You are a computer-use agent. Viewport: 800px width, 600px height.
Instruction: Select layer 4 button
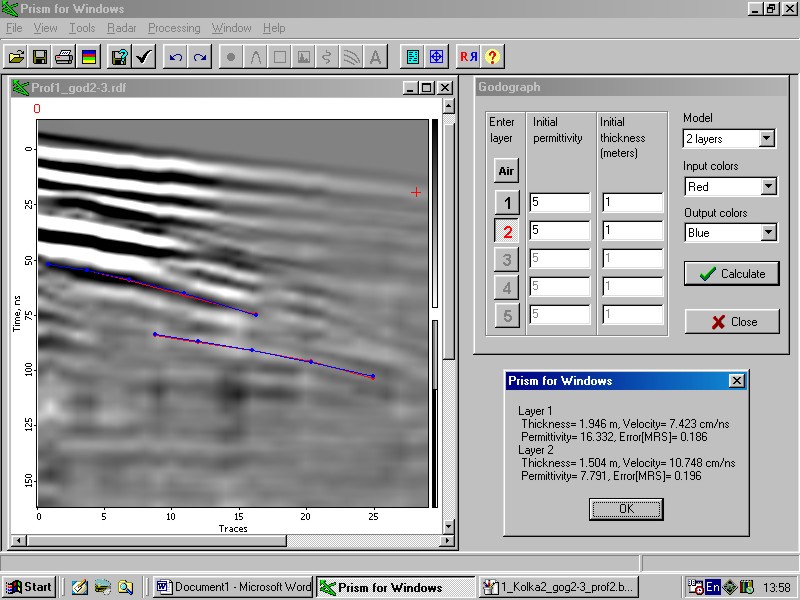click(x=507, y=287)
